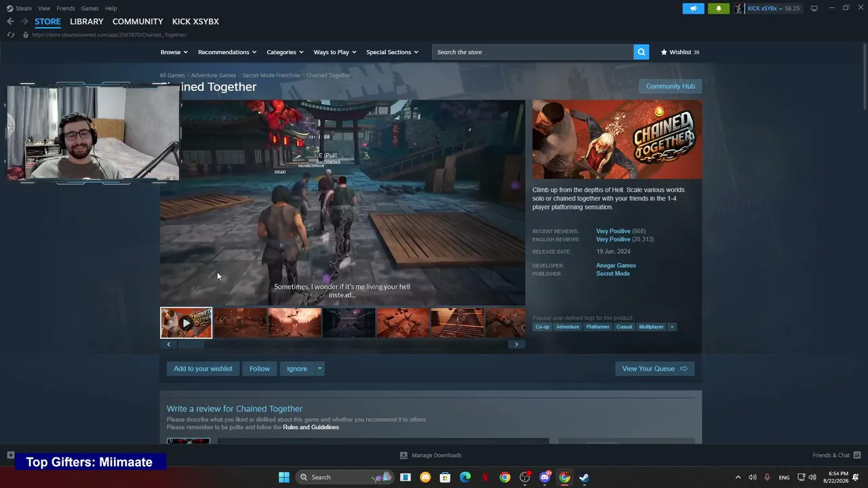Click the Ignore button
This screenshot has height=488, width=868.
tap(297, 369)
